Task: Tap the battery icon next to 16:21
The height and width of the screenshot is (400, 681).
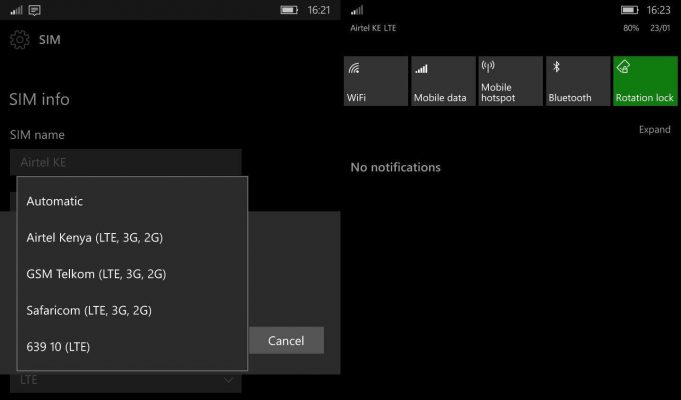Action: point(289,10)
